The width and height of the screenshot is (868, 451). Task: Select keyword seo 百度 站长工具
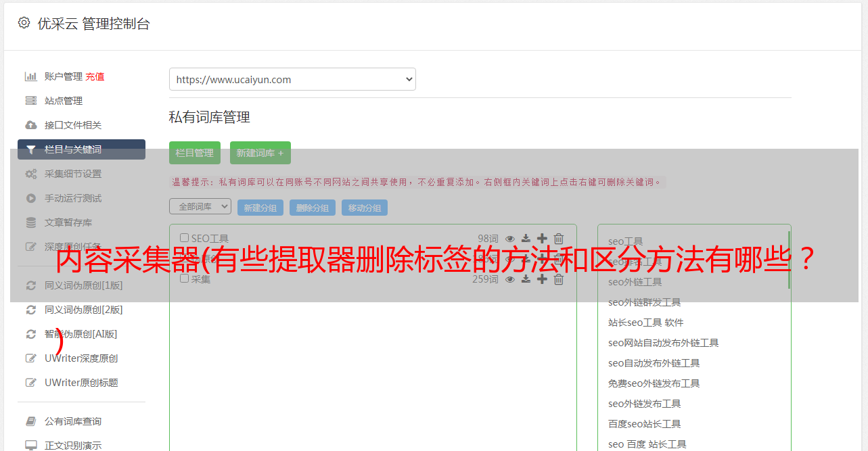647,444
